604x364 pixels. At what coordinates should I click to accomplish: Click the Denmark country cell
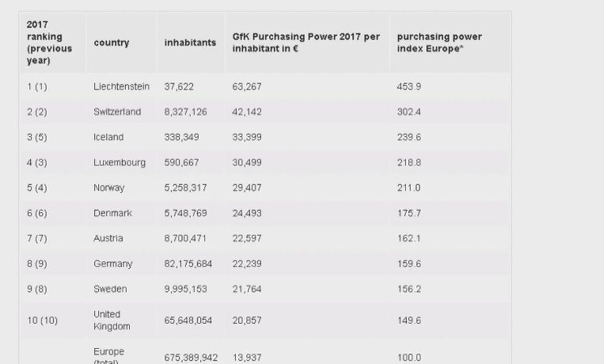click(x=113, y=213)
